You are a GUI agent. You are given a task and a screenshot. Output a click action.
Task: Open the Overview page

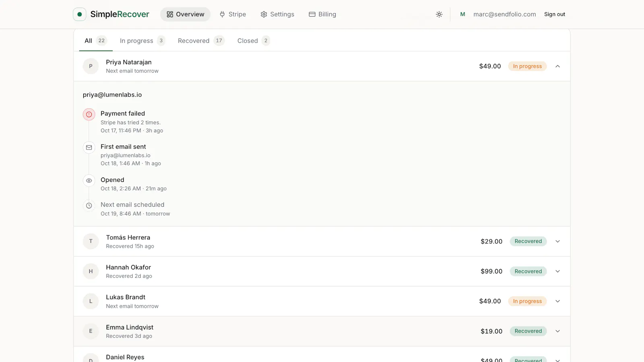coord(185,14)
